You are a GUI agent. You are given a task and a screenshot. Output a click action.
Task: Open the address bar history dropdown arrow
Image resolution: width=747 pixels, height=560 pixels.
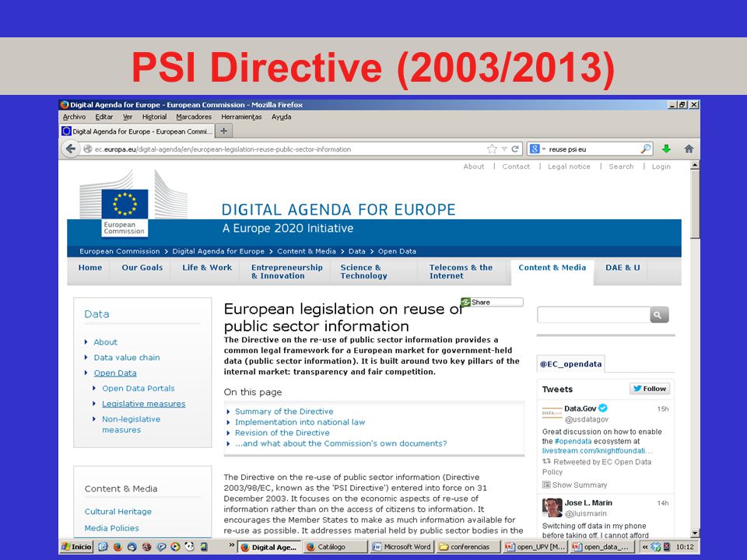504,149
